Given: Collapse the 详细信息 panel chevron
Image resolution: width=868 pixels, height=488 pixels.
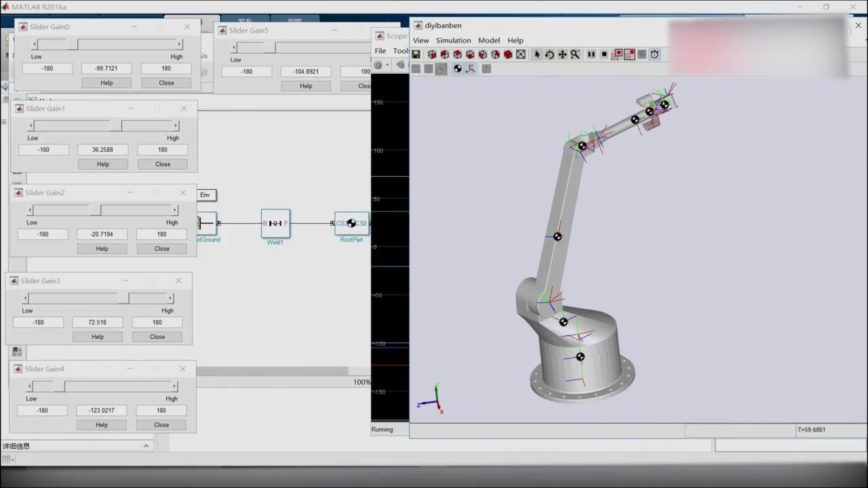Looking at the screenshot, I should (146, 445).
